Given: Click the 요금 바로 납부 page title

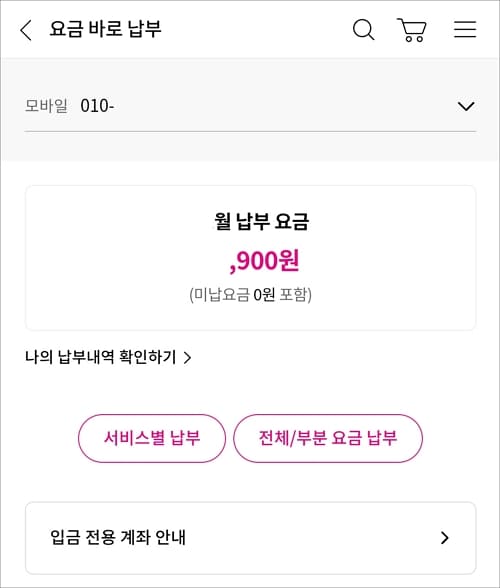Looking at the screenshot, I should point(105,29).
